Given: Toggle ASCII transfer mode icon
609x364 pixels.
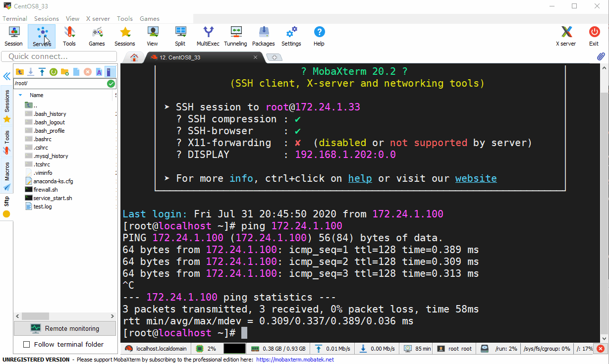Looking at the screenshot, I should coord(99,72).
